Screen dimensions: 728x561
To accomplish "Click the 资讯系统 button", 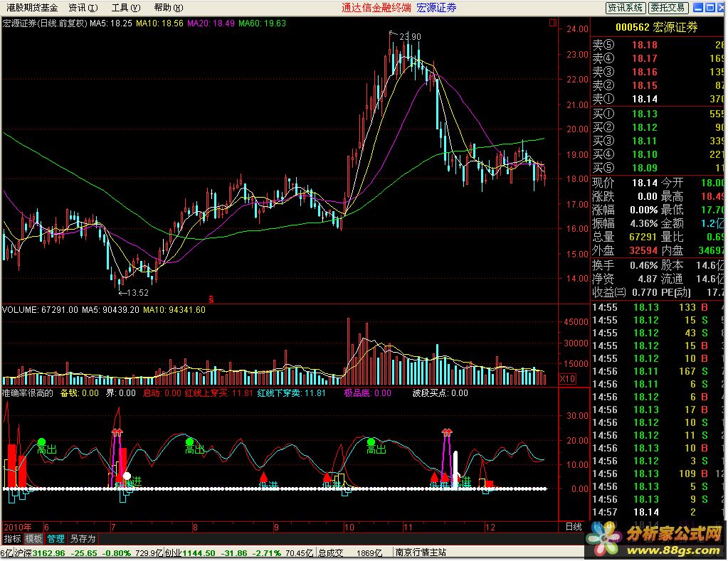I will 626,8.
